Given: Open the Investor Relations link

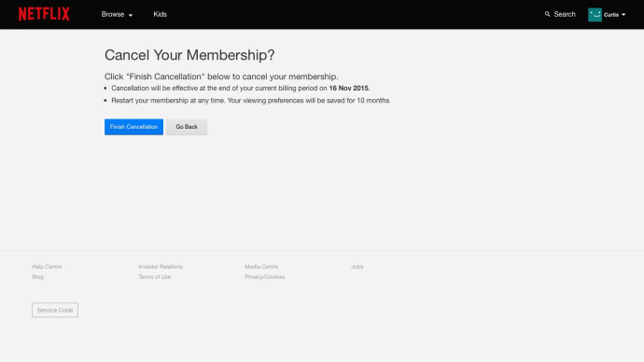Looking at the screenshot, I should (x=161, y=267).
